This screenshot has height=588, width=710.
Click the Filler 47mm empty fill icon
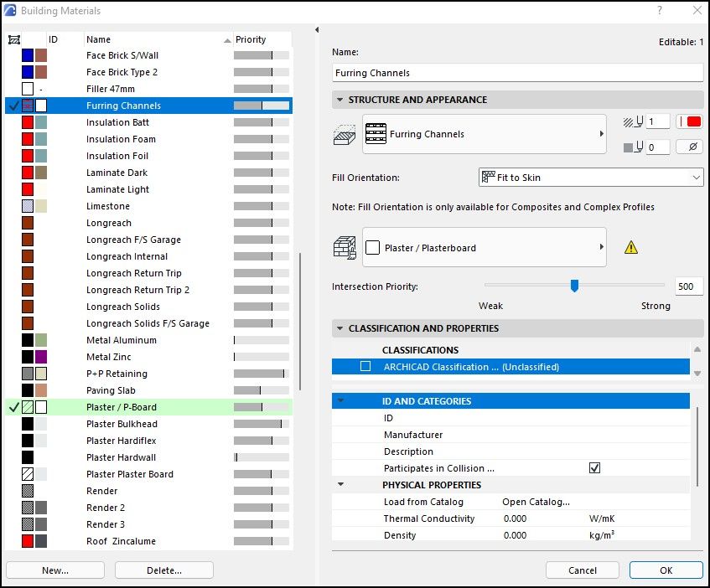click(28, 89)
